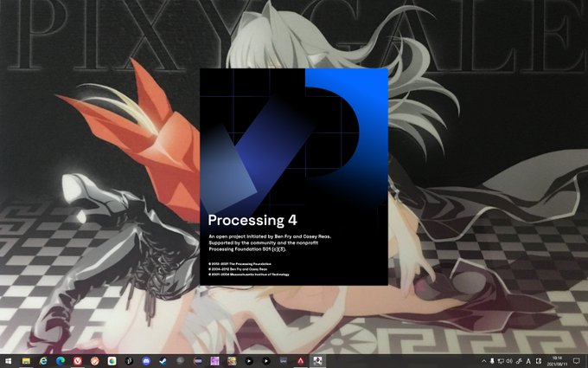This screenshot has width=588, height=368.
Task: Open the IME options tray icon
Action: pos(539,361)
